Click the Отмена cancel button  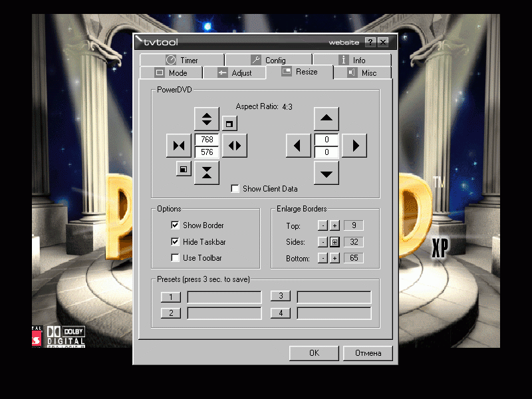point(368,353)
